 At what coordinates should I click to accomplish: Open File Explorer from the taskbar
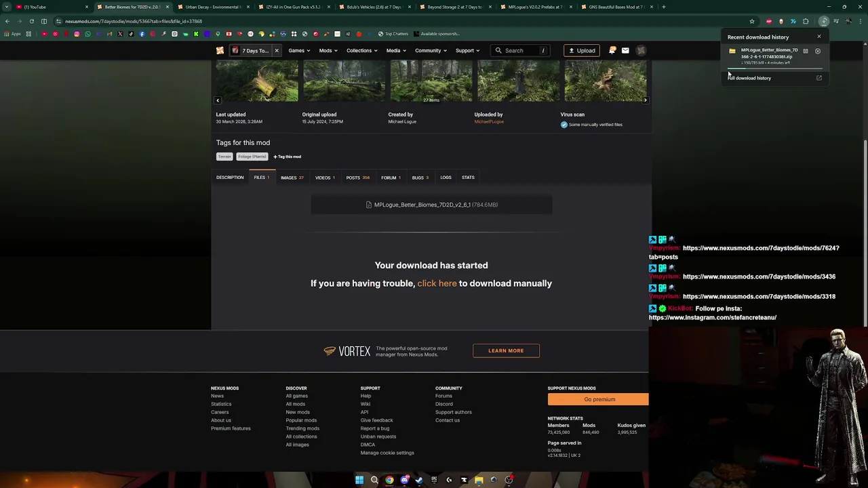(x=479, y=480)
